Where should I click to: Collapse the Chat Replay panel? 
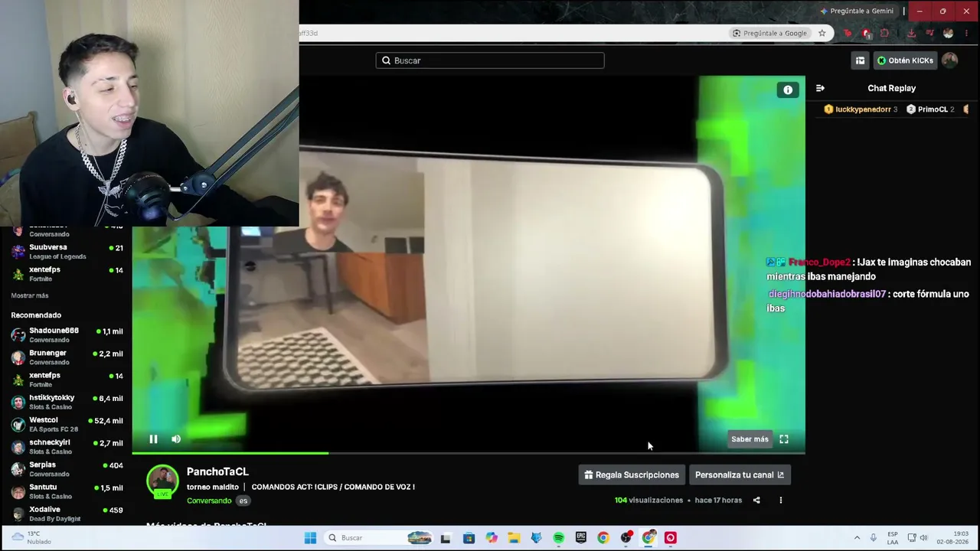(820, 88)
